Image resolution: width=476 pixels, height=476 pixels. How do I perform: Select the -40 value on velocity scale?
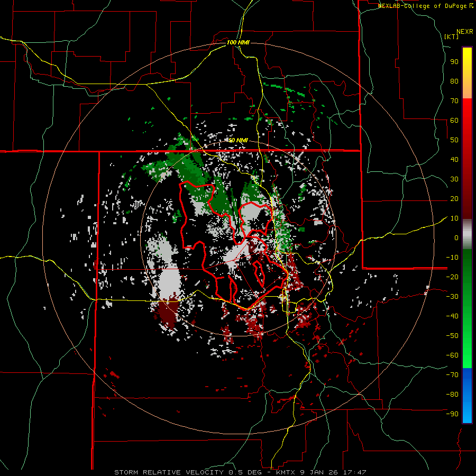point(452,316)
